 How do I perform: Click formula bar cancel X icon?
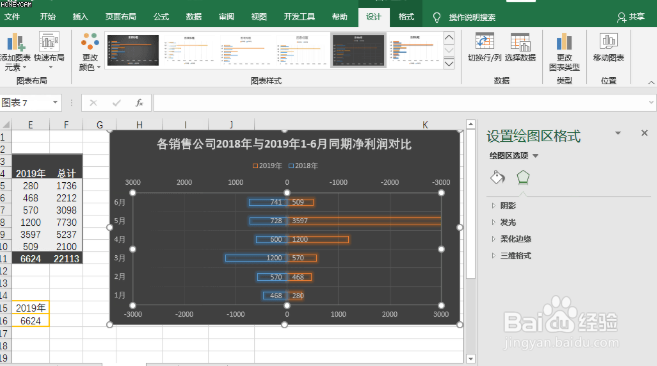pyautogui.click(x=93, y=103)
